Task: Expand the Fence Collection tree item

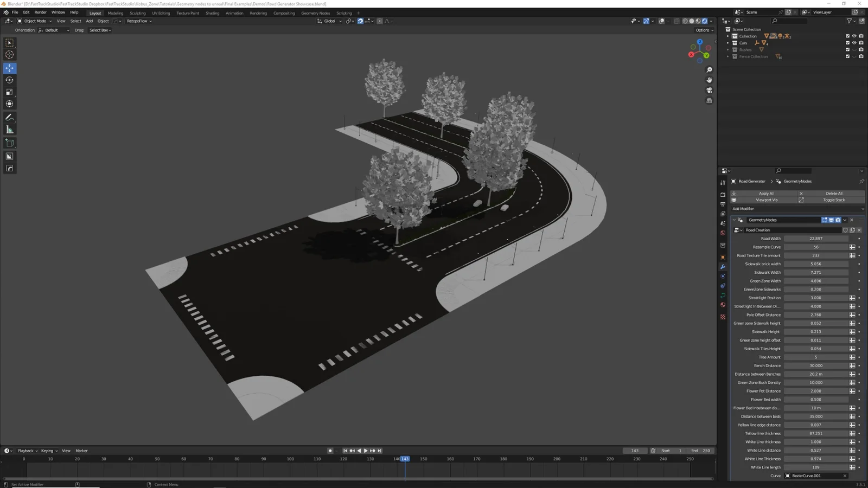Action: (x=729, y=56)
